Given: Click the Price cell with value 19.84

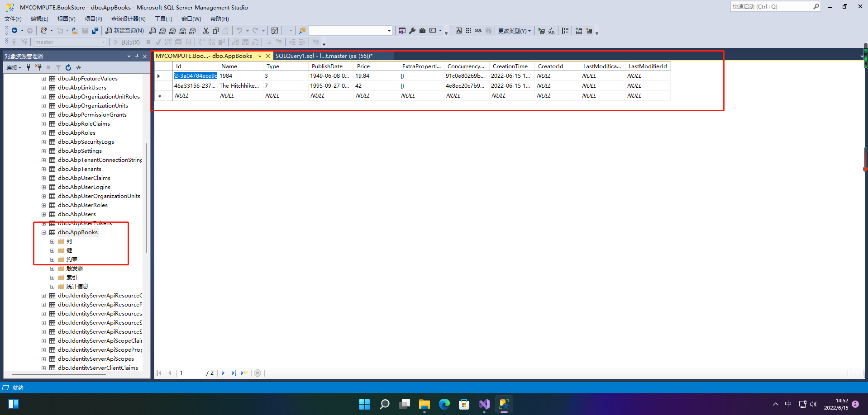Looking at the screenshot, I should click(x=376, y=76).
